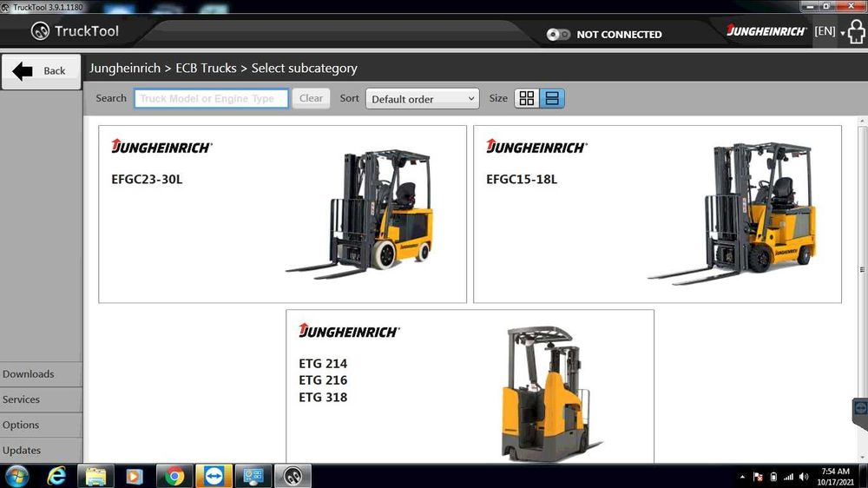Open the Updates sidebar item
This screenshot has height=488, width=868.
click(x=41, y=451)
